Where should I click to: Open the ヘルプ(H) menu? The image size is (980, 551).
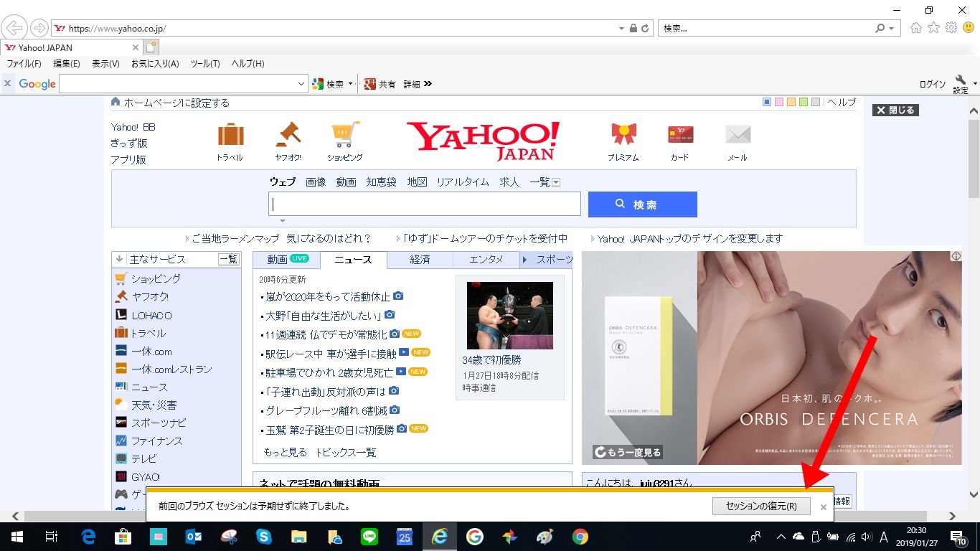(248, 64)
